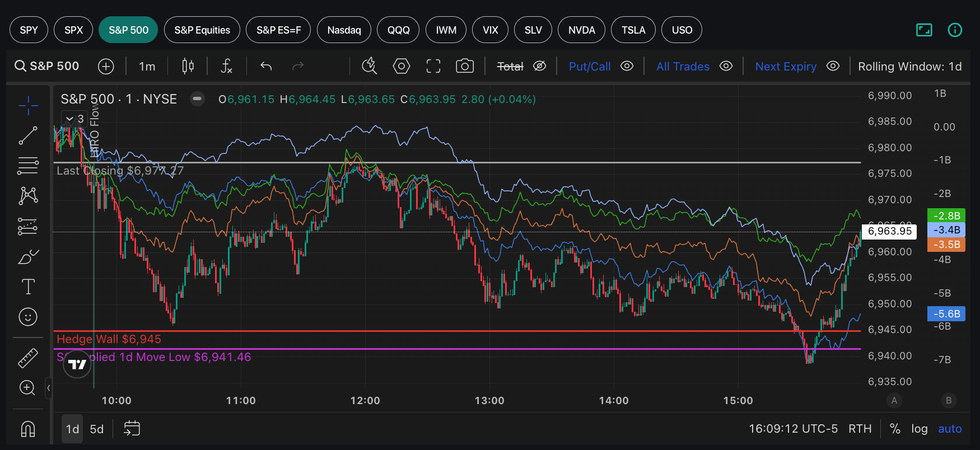The image size is (980, 450).
Task: Click the All Trades label
Action: [x=683, y=67]
